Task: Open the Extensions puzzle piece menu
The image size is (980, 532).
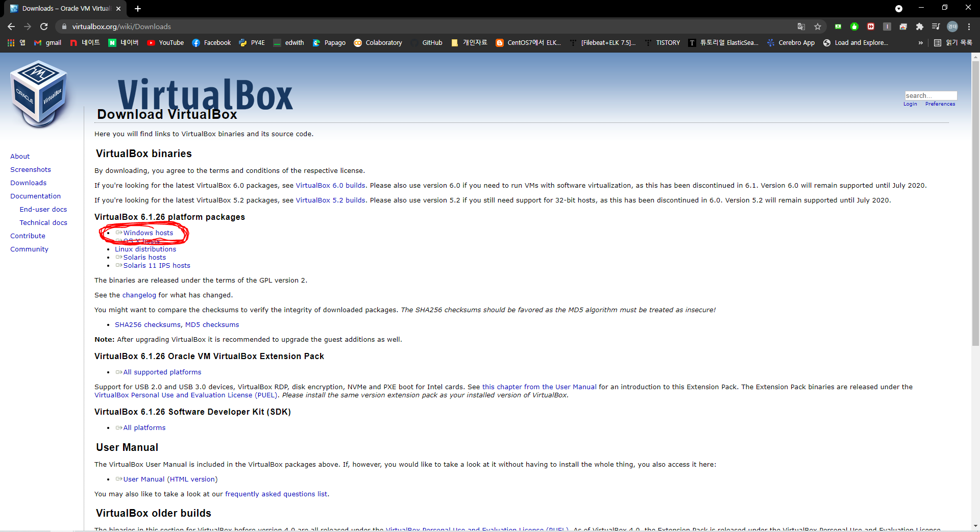Action: point(920,27)
